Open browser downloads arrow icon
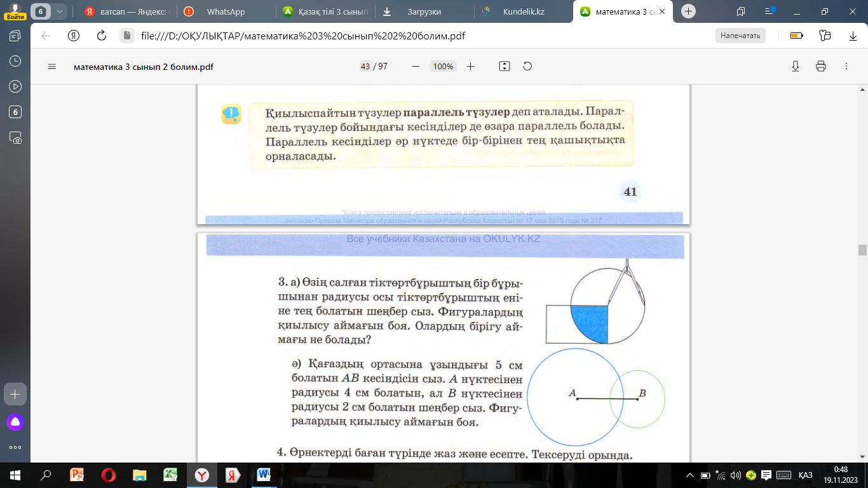 pos(853,36)
